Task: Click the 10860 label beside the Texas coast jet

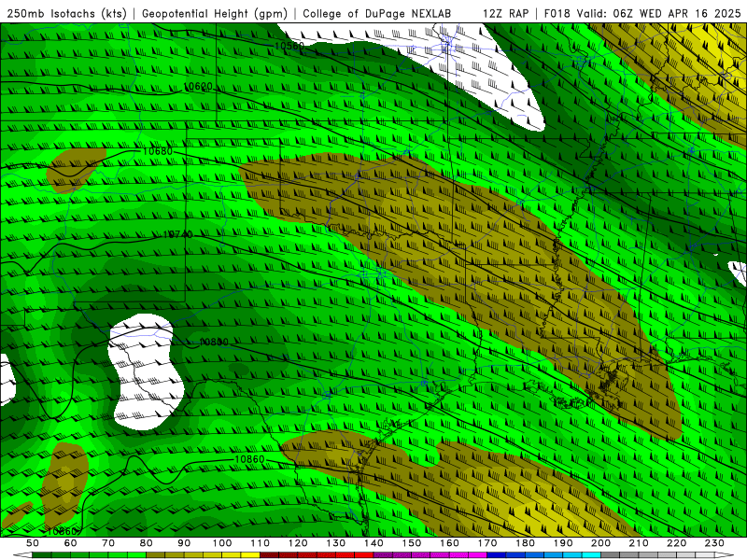Action: coord(249,459)
